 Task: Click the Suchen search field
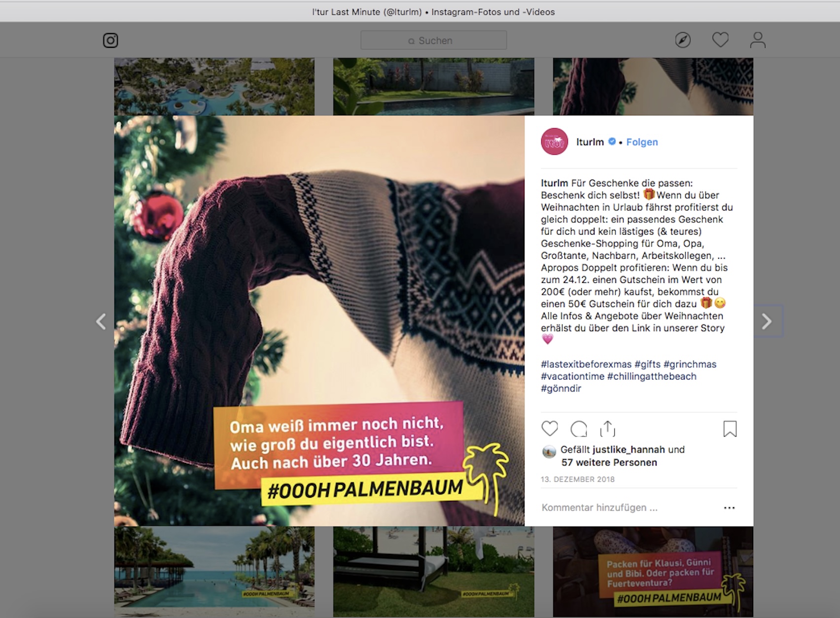[433, 40]
